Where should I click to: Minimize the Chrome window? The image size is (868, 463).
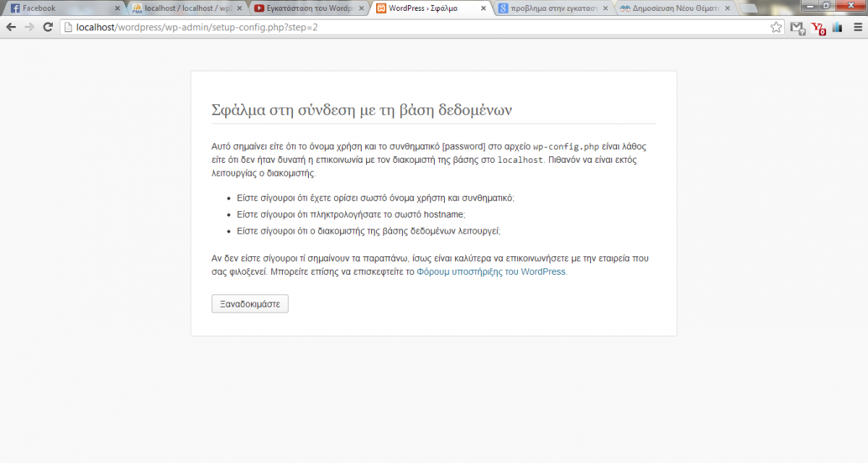tap(809, 5)
